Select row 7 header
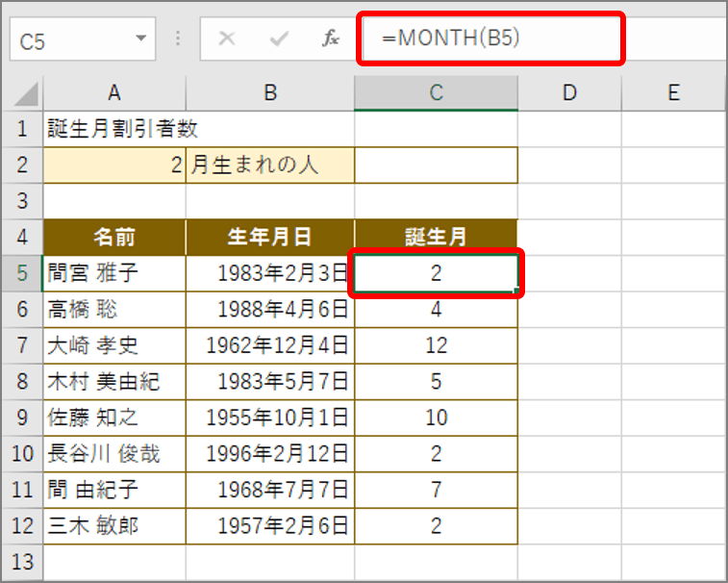The height and width of the screenshot is (583, 728). [x=22, y=345]
